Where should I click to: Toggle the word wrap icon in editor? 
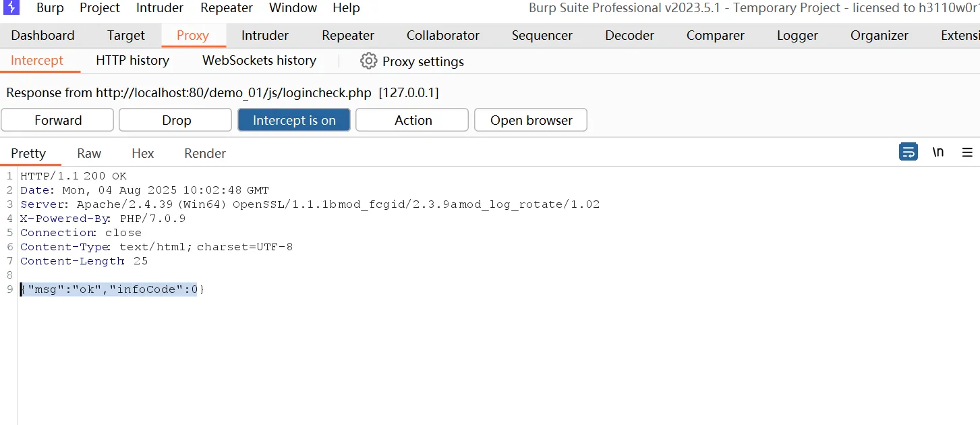[909, 152]
